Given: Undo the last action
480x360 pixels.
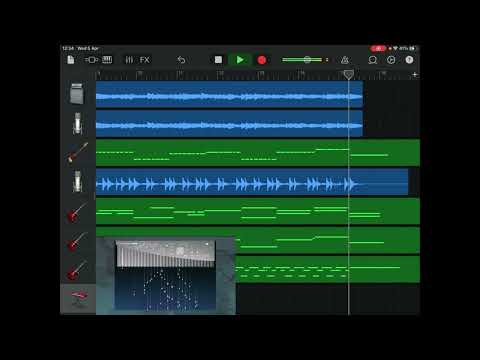Looking at the screenshot, I should tap(181, 60).
